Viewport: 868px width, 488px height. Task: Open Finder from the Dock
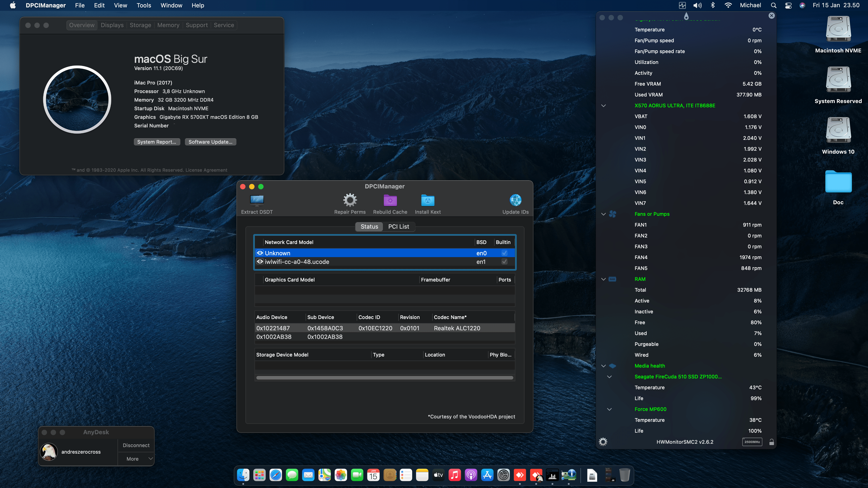(x=243, y=475)
